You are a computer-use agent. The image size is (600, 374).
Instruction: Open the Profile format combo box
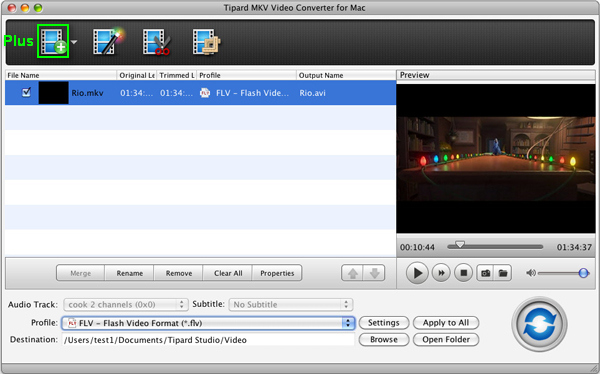pos(208,323)
